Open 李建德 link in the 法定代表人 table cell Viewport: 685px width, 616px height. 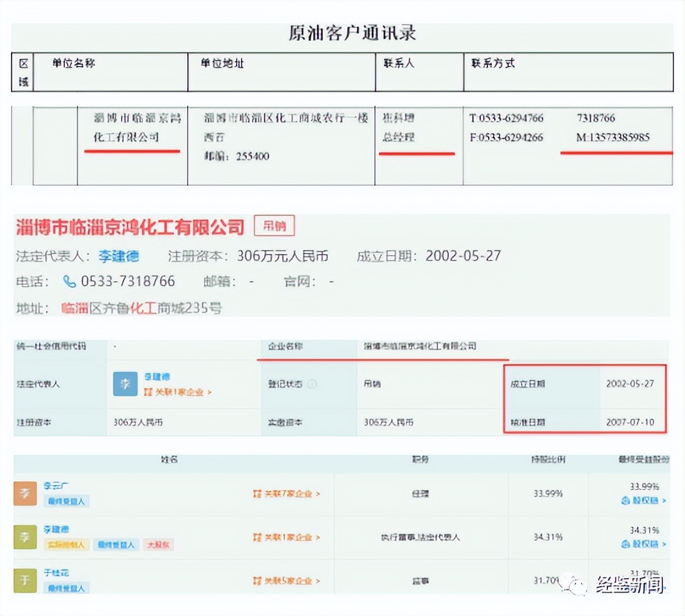(157, 377)
